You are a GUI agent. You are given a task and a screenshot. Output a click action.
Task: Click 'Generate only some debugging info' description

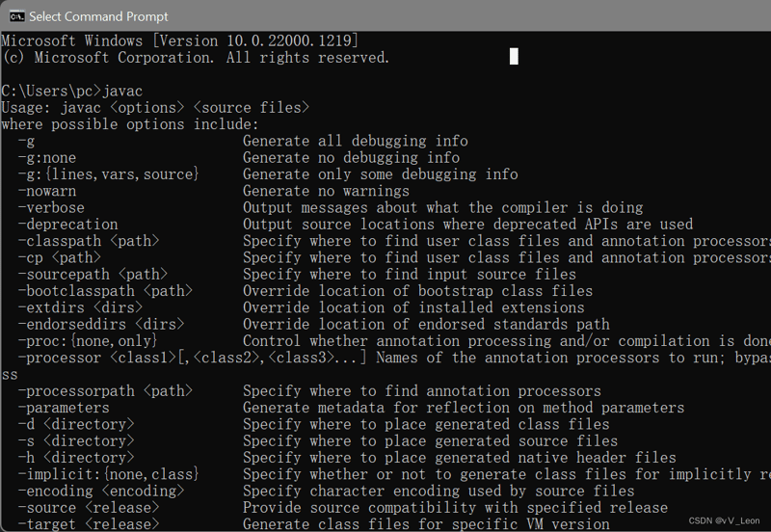(x=381, y=174)
